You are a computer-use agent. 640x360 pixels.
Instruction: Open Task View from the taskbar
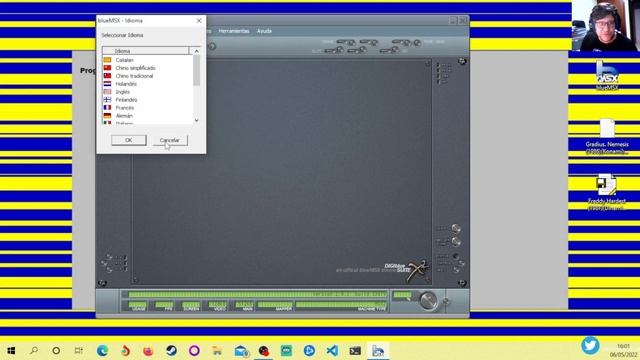[79, 351]
